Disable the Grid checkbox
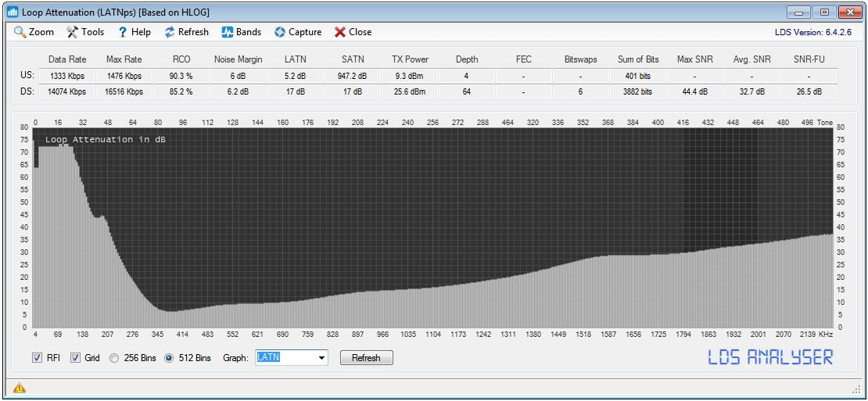 pyautogui.click(x=76, y=358)
